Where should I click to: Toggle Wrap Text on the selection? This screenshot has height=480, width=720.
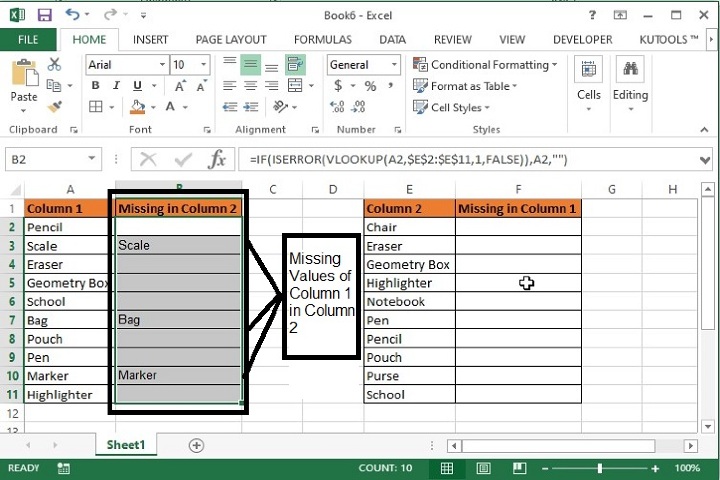(x=295, y=64)
